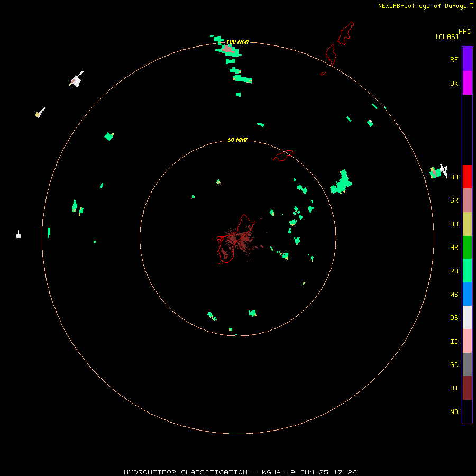Viewport: 476px width, 476px height.
Task: Click the 'WS' legend label
Action: (x=454, y=294)
